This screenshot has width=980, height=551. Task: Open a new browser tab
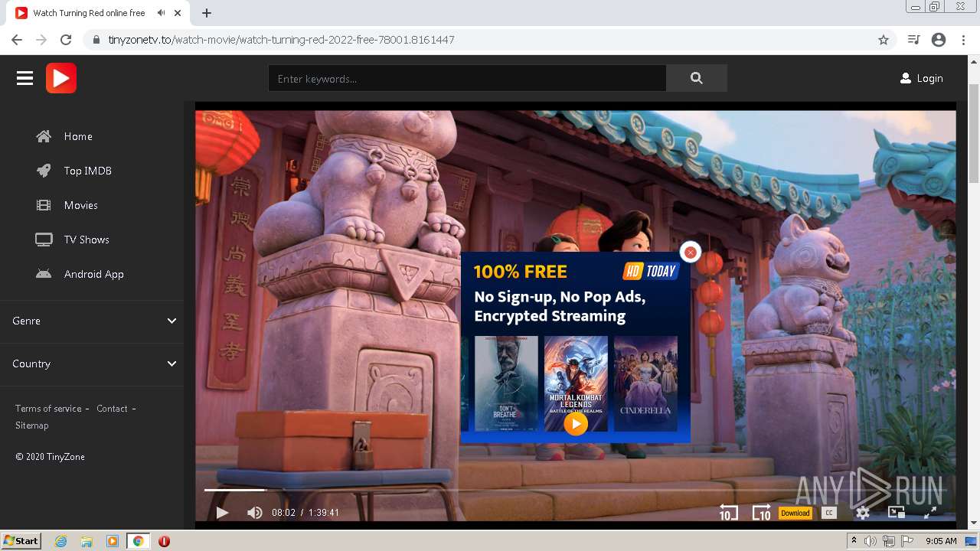pyautogui.click(x=207, y=13)
